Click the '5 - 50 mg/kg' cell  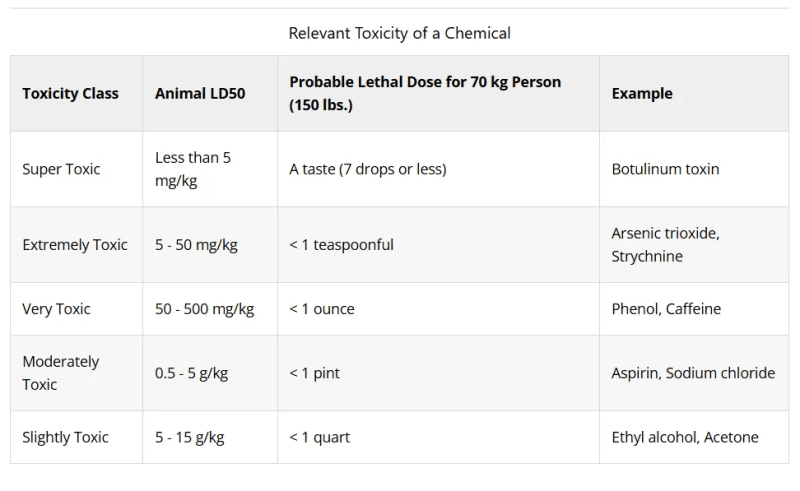(x=196, y=245)
